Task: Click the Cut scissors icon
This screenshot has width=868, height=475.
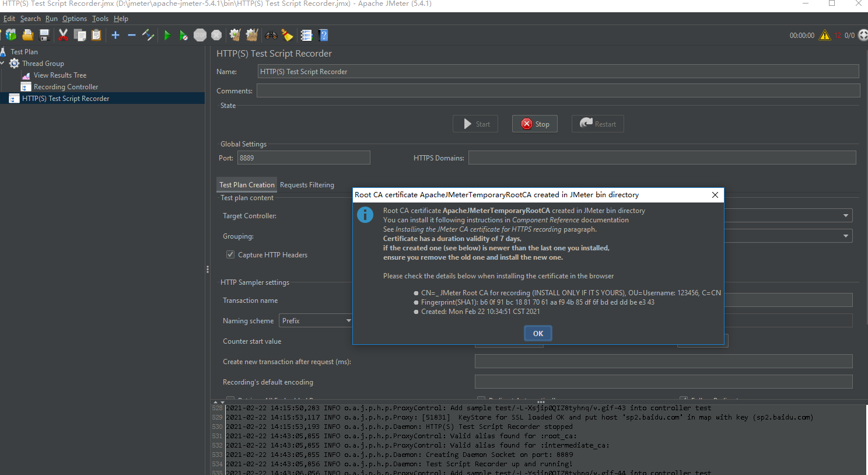Action: pyautogui.click(x=63, y=35)
